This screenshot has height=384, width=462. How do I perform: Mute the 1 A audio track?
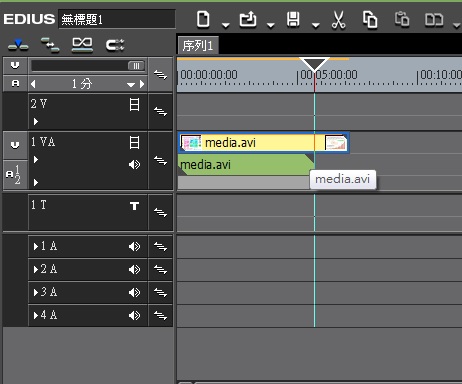point(134,246)
